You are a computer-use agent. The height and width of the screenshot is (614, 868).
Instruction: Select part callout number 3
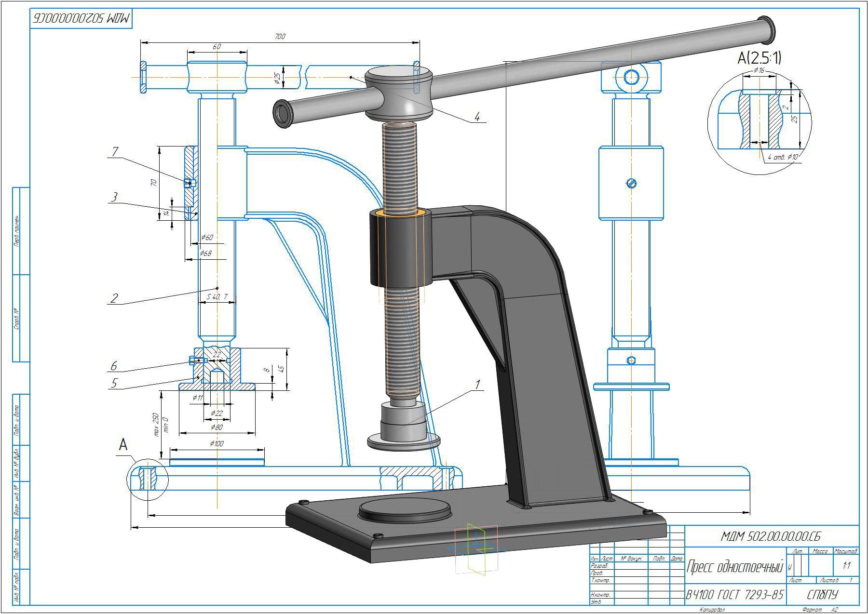(x=114, y=197)
